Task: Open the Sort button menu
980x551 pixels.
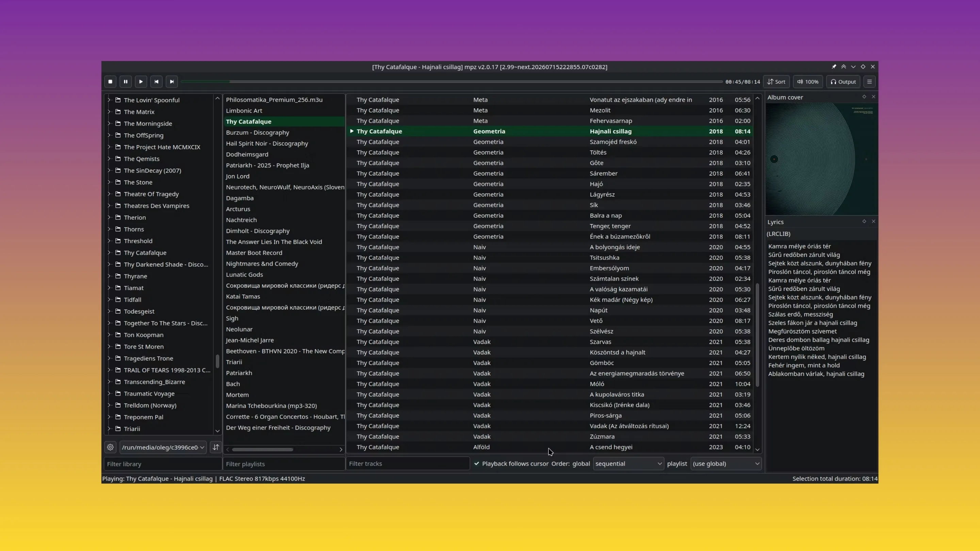Action: (777, 82)
